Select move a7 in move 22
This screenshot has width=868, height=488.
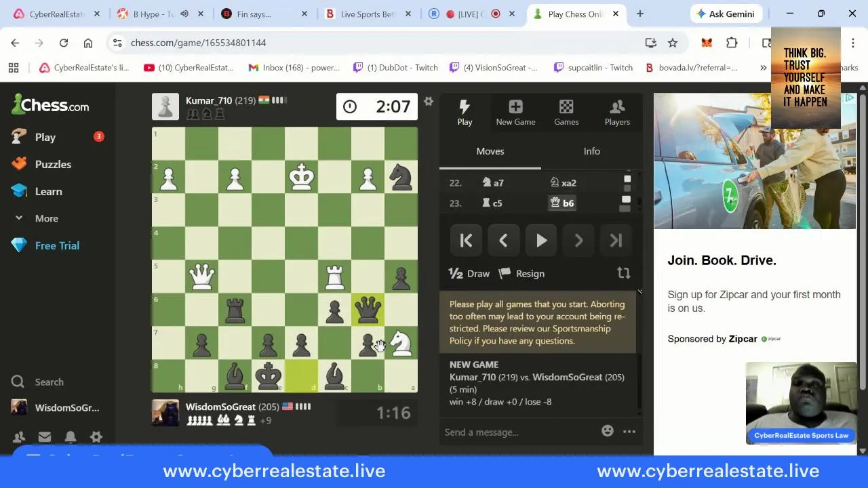493,182
